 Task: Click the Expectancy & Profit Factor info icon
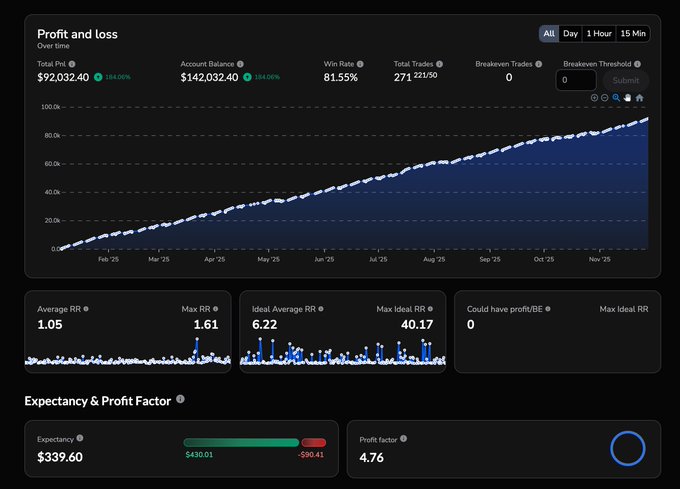click(x=180, y=399)
